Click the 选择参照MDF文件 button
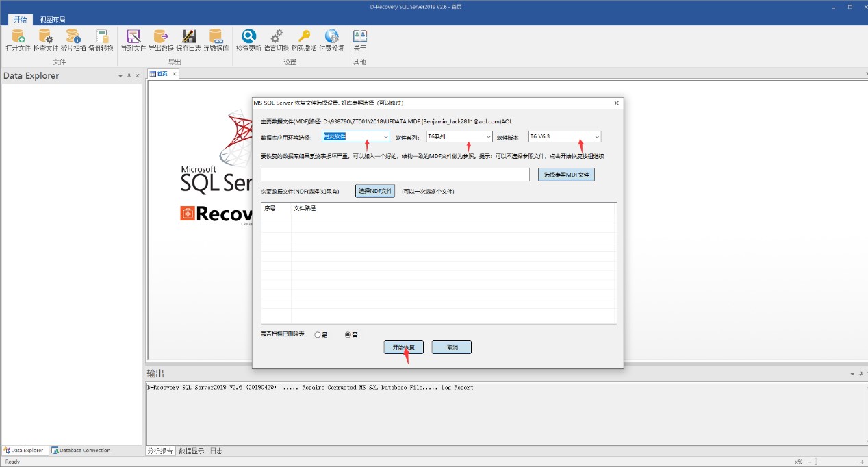Image resolution: width=868 pixels, height=467 pixels. [x=566, y=175]
